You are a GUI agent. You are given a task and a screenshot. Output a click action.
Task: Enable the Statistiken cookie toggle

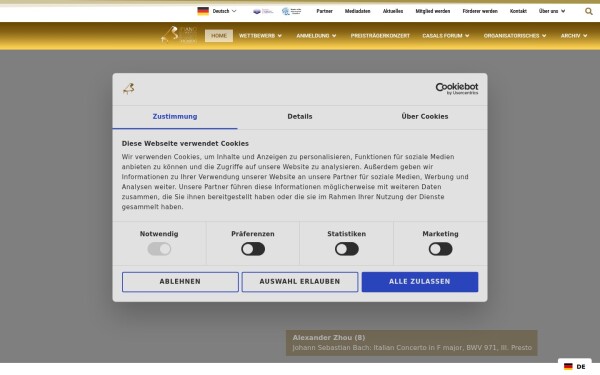[347, 249]
